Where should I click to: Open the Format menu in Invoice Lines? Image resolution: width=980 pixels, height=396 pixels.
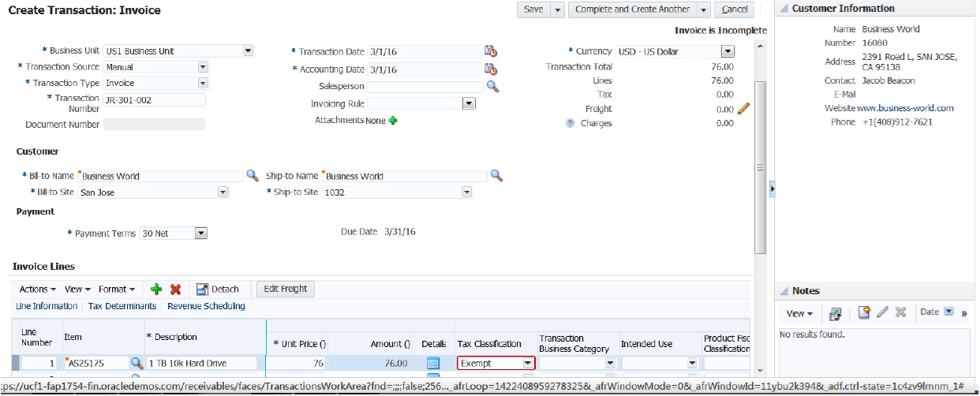coord(117,290)
